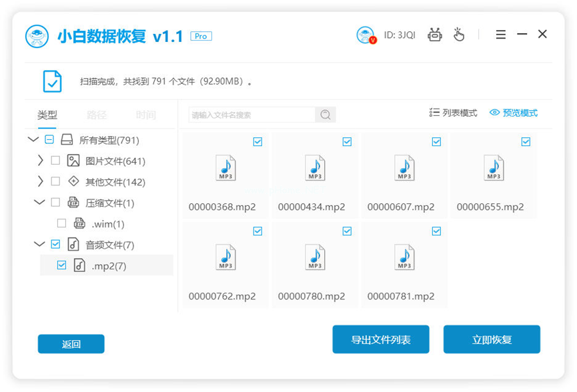Uncheck the 00000368.mp2 file checkbox

[x=256, y=141]
